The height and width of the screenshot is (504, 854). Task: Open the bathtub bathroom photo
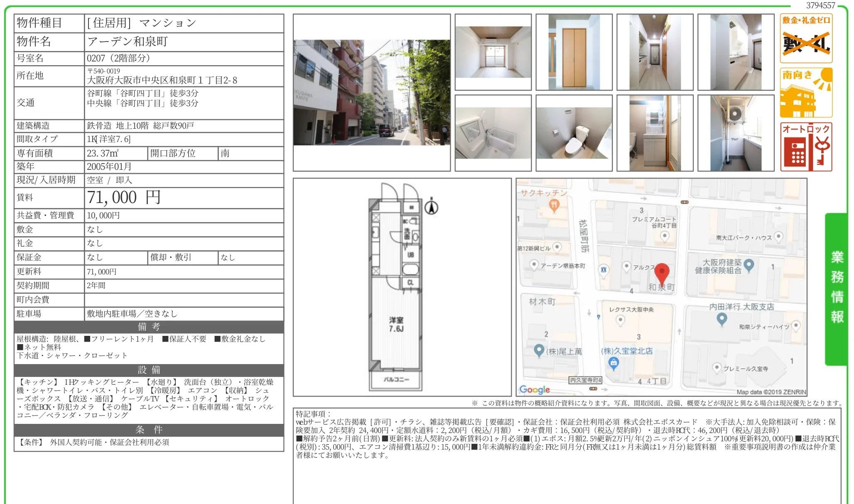(x=493, y=133)
